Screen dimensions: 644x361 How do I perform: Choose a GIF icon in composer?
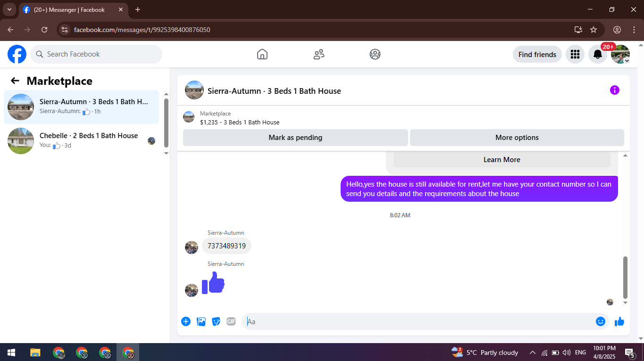pos(231,321)
